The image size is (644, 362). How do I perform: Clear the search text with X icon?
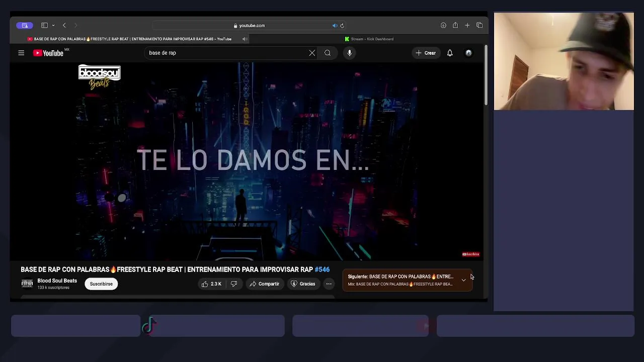point(312,53)
